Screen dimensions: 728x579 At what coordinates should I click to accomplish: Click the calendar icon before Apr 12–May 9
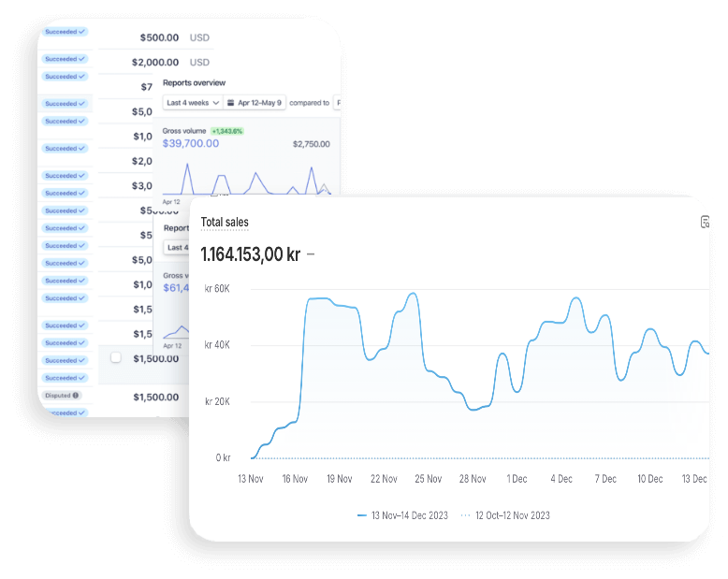(x=231, y=103)
